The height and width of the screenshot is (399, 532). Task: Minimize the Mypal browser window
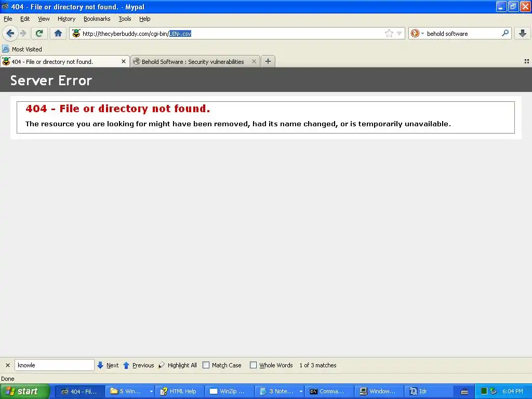pyautogui.click(x=501, y=6)
